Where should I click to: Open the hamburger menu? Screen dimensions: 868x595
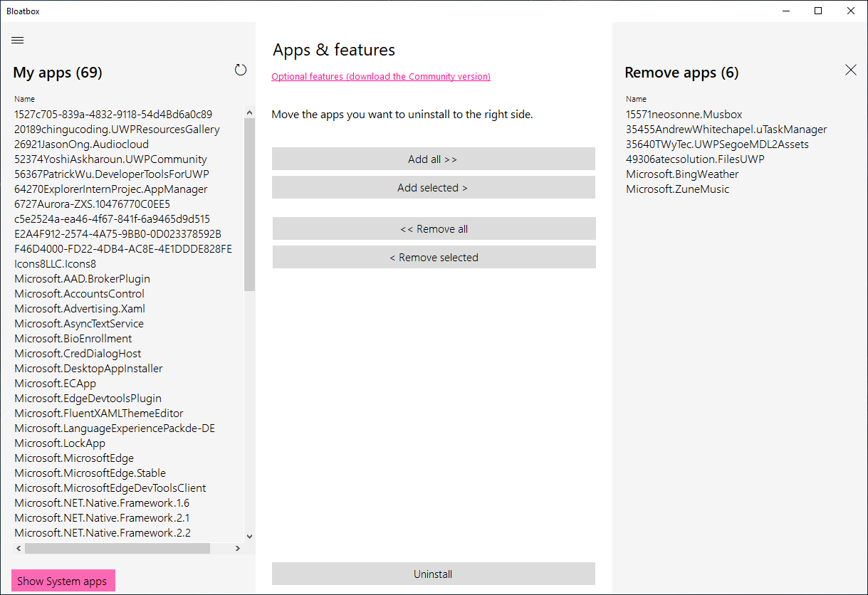[x=18, y=41]
